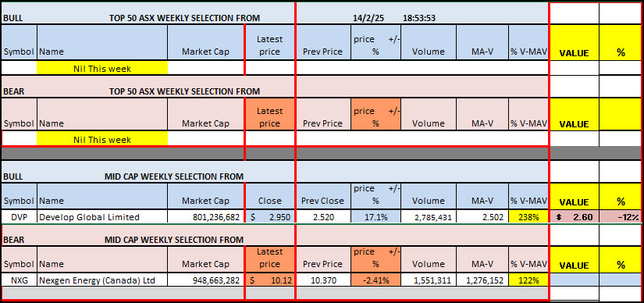Select the 1,551,311 volume cell
644x303 pixels.
[429, 280]
